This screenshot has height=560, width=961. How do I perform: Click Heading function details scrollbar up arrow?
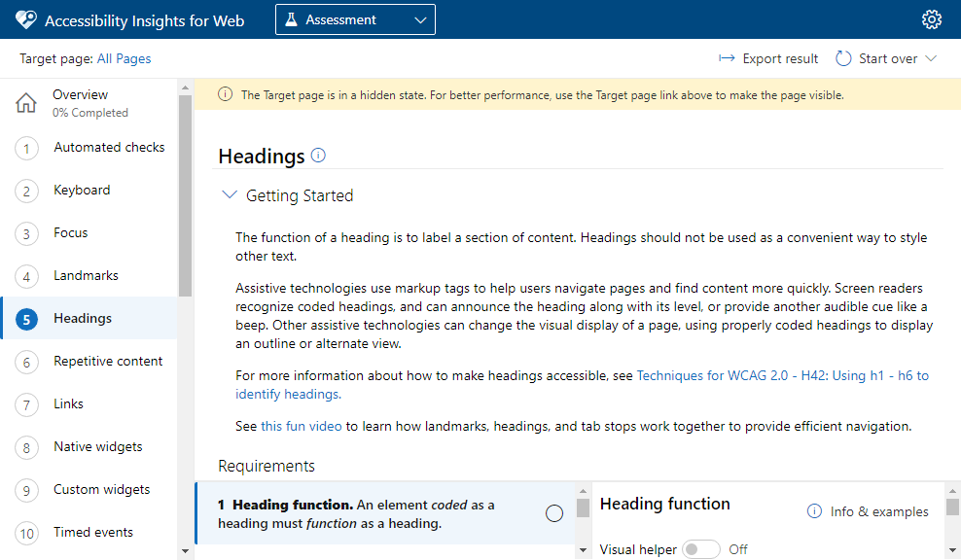(952, 491)
